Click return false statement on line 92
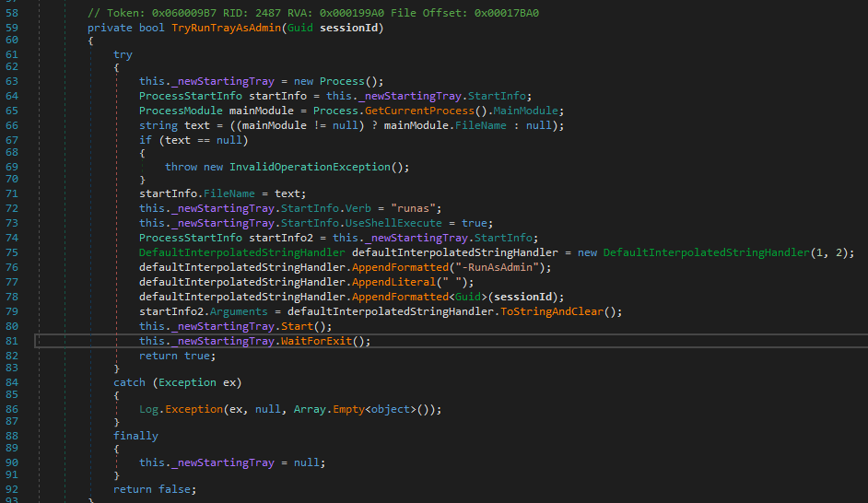This screenshot has width=868, height=503. (155, 489)
